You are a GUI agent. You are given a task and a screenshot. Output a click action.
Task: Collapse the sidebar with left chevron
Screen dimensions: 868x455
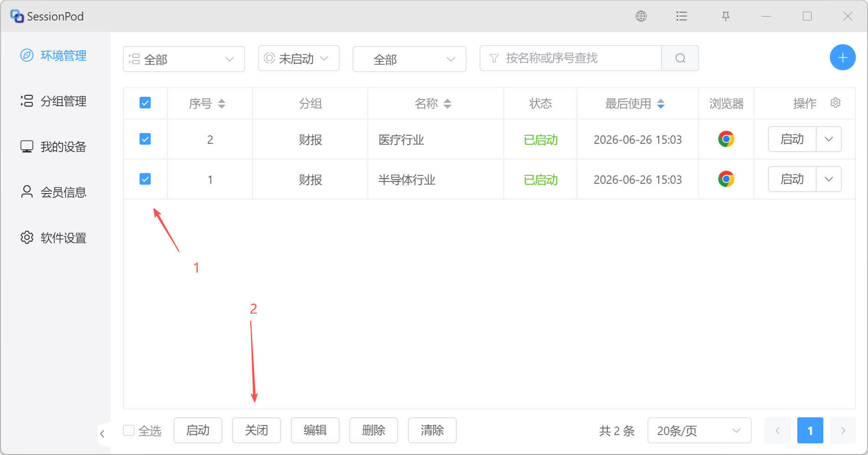click(x=102, y=434)
